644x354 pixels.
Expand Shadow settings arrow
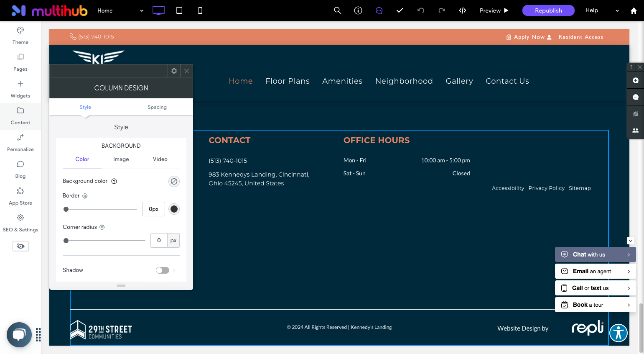click(174, 270)
